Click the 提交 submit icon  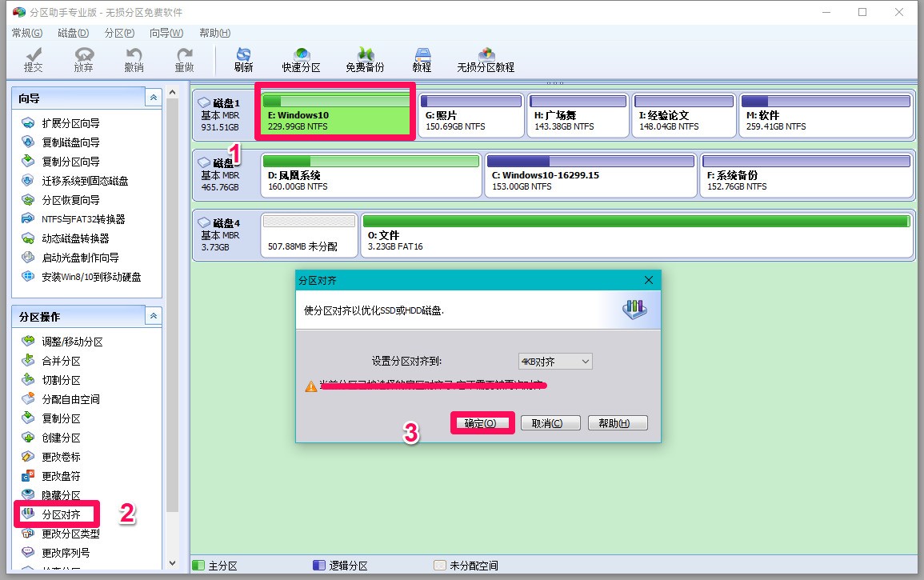(30, 58)
